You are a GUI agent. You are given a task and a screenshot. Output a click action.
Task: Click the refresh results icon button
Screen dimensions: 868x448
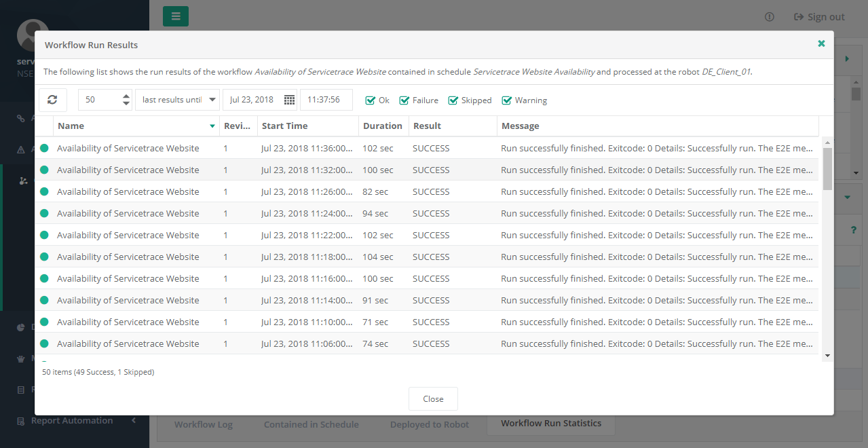tap(52, 100)
